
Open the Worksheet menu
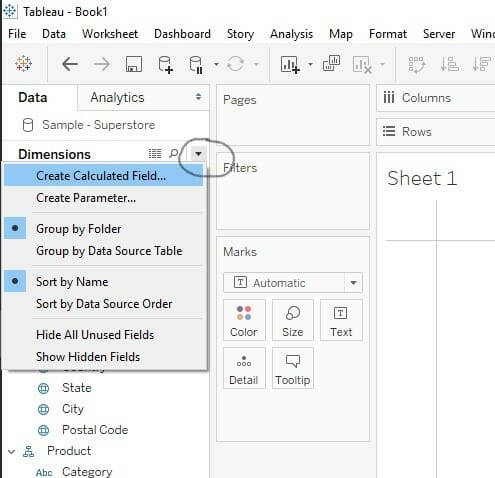point(110,34)
